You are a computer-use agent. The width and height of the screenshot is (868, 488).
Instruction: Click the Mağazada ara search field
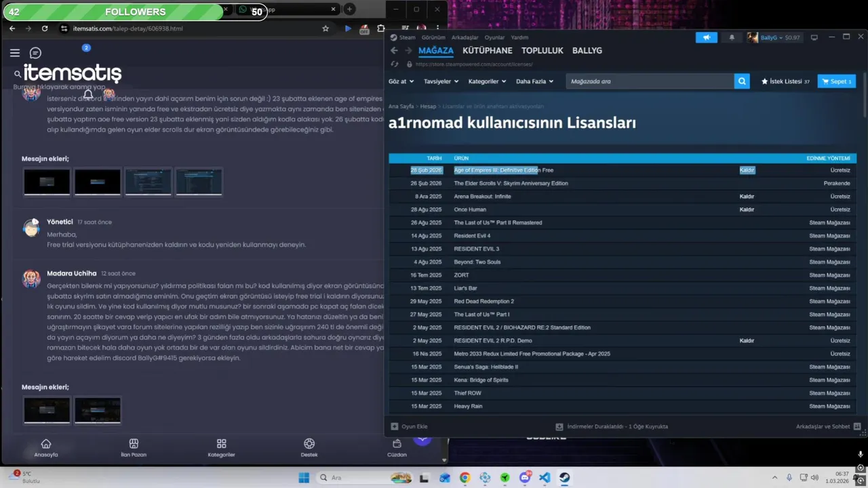pos(650,81)
